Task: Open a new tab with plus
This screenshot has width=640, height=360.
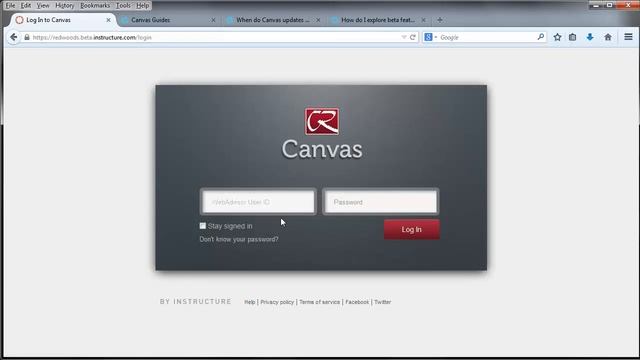Action: tap(440, 20)
